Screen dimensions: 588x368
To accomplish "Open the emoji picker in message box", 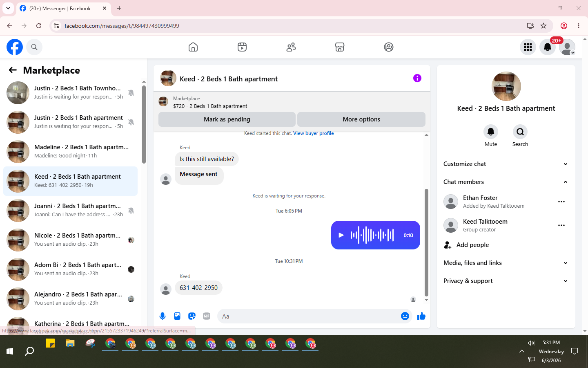I will pyautogui.click(x=405, y=316).
